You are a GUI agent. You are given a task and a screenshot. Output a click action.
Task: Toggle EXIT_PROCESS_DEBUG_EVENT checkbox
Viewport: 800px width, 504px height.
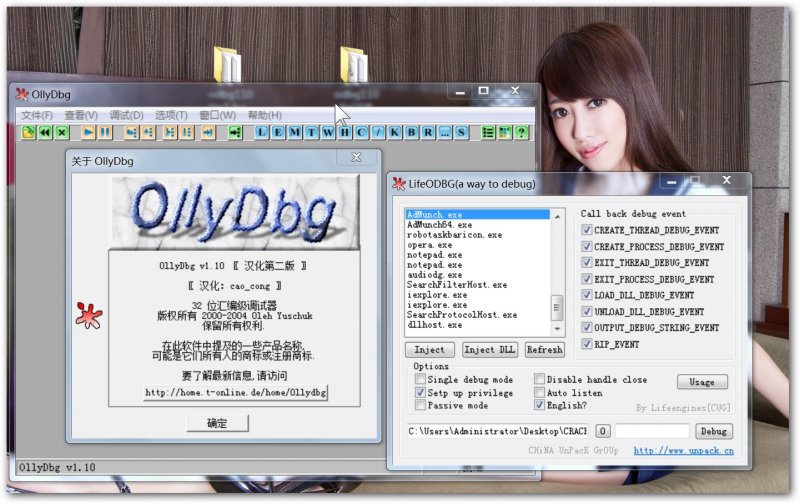pyautogui.click(x=587, y=279)
